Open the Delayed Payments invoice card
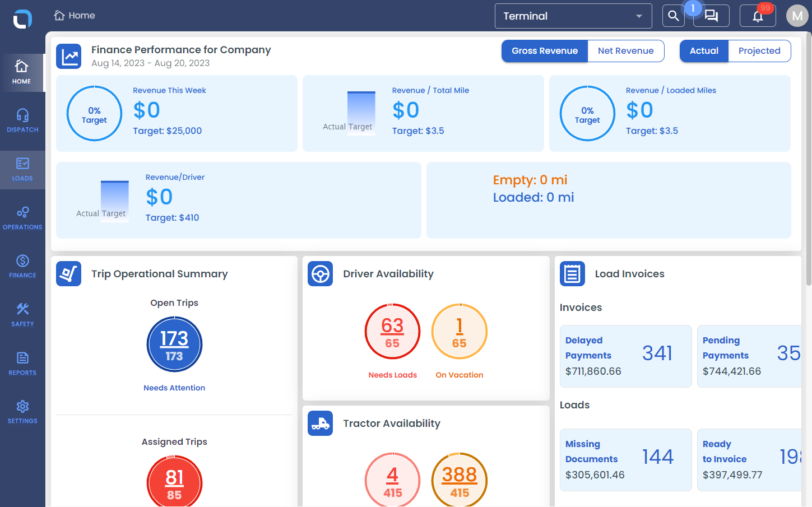Image resolution: width=812 pixels, height=507 pixels. pyautogui.click(x=626, y=356)
